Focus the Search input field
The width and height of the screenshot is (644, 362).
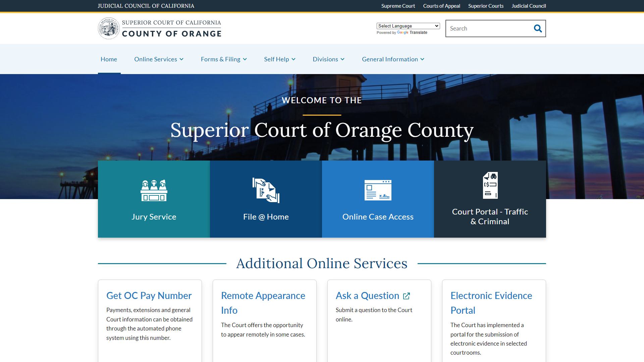[489, 28]
